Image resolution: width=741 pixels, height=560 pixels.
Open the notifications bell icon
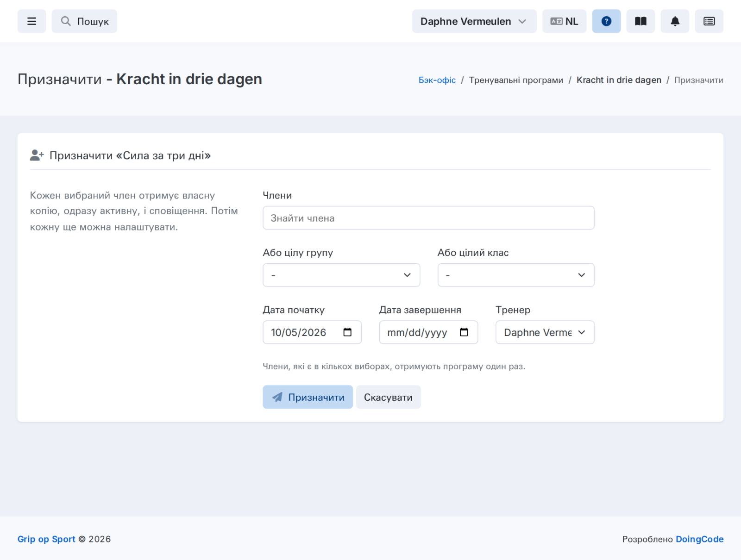click(x=675, y=21)
